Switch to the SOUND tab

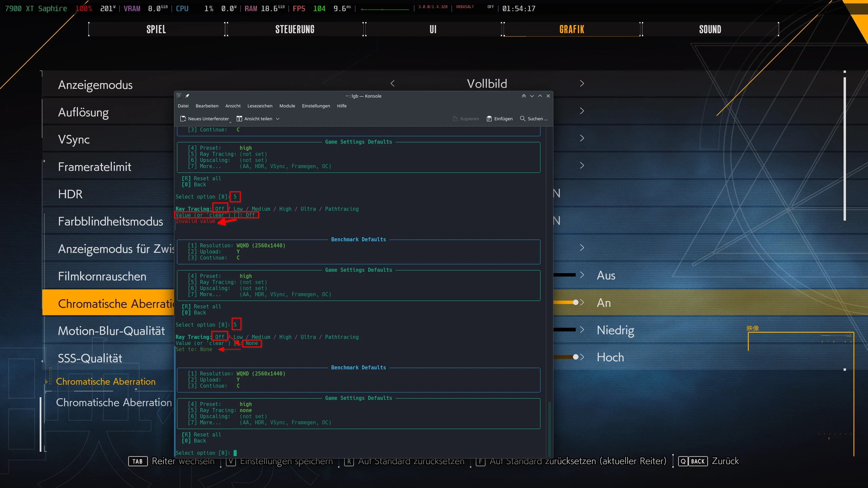pyautogui.click(x=710, y=29)
